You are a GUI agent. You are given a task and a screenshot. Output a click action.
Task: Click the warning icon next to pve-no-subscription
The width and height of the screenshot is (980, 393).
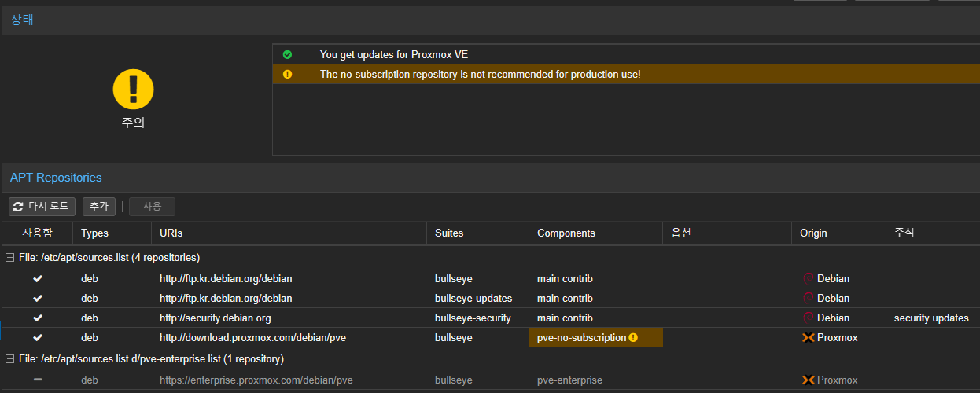coord(633,338)
